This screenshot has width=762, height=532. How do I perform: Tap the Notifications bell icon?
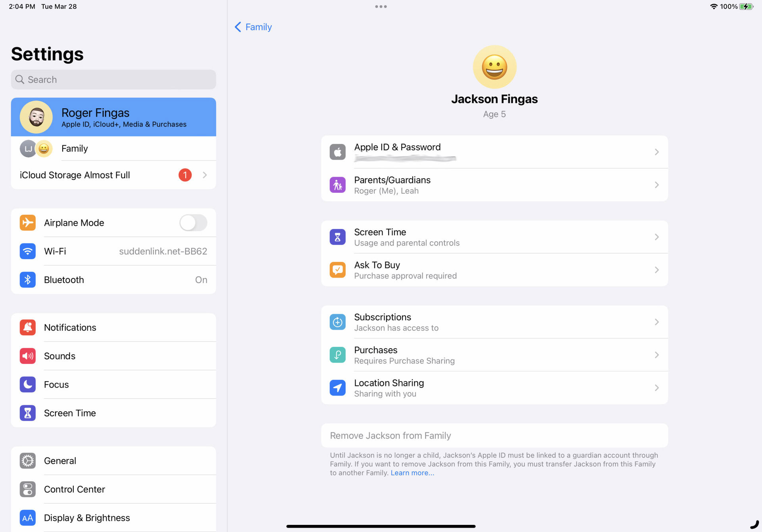point(27,327)
